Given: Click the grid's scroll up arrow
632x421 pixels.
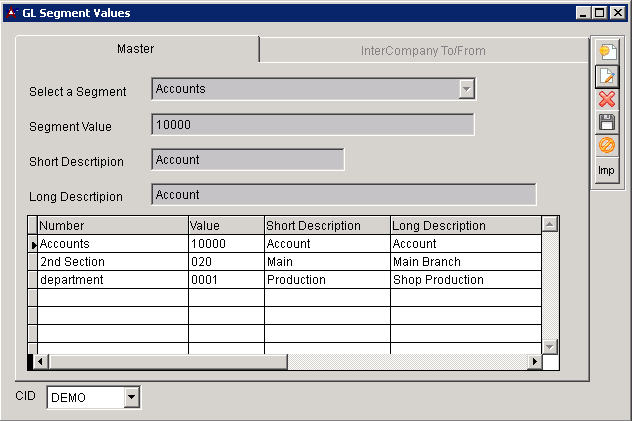Looking at the screenshot, I should (549, 225).
